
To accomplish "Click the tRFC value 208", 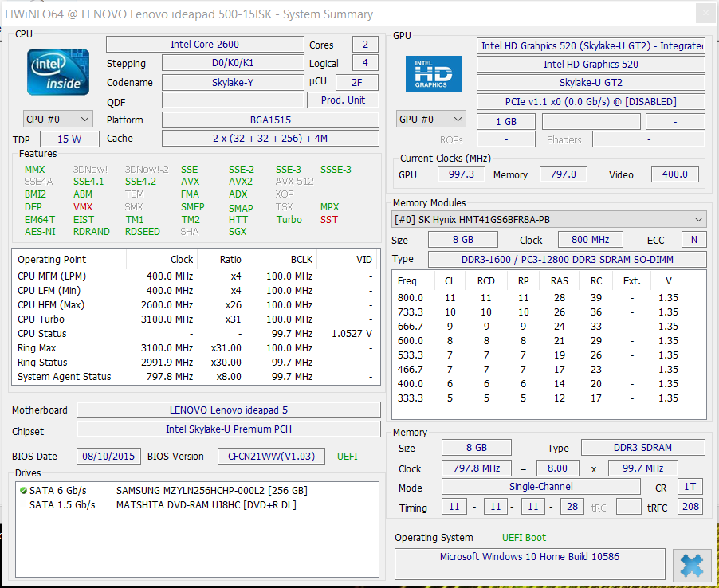I will (x=690, y=507).
